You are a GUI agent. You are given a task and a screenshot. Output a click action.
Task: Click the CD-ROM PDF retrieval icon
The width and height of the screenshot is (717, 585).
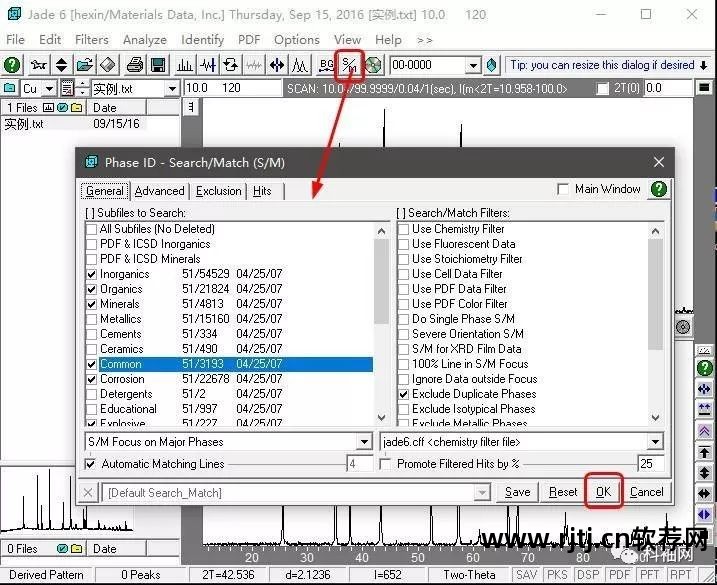tap(373, 65)
